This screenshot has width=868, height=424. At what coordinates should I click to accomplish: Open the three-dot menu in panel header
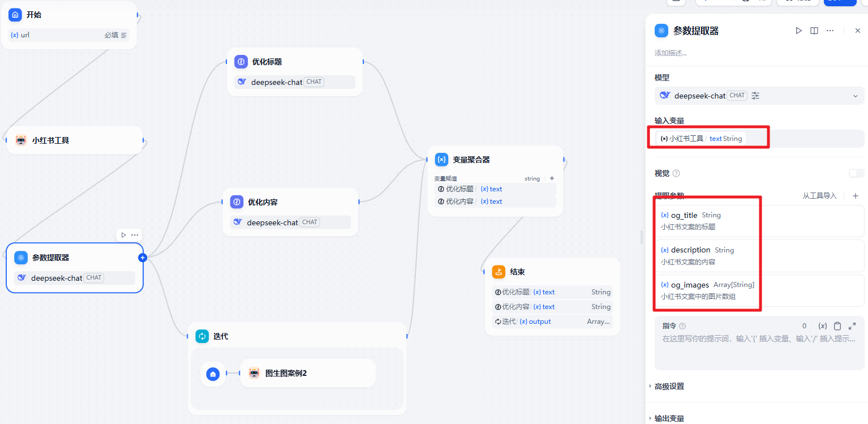pyautogui.click(x=830, y=31)
